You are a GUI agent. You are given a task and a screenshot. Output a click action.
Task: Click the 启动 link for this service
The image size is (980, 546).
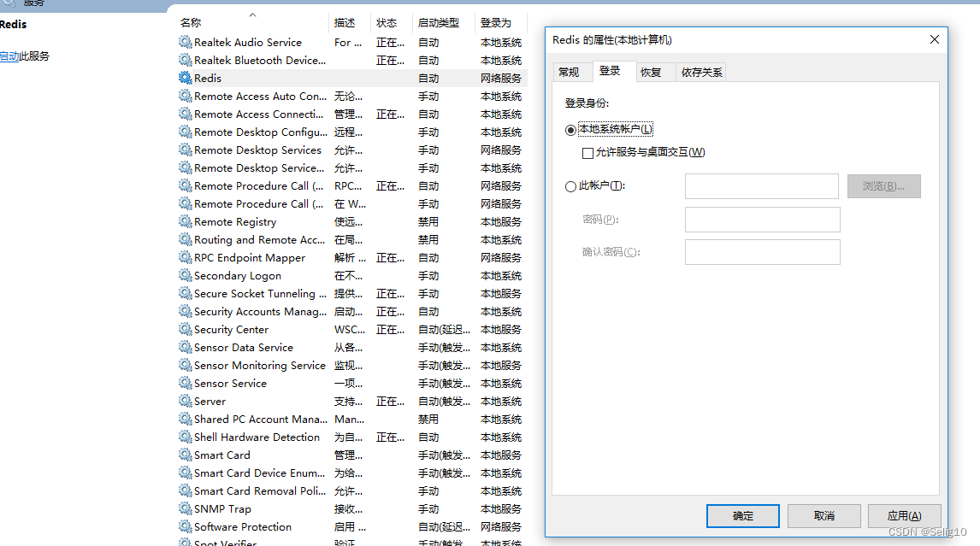(x=9, y=56)
